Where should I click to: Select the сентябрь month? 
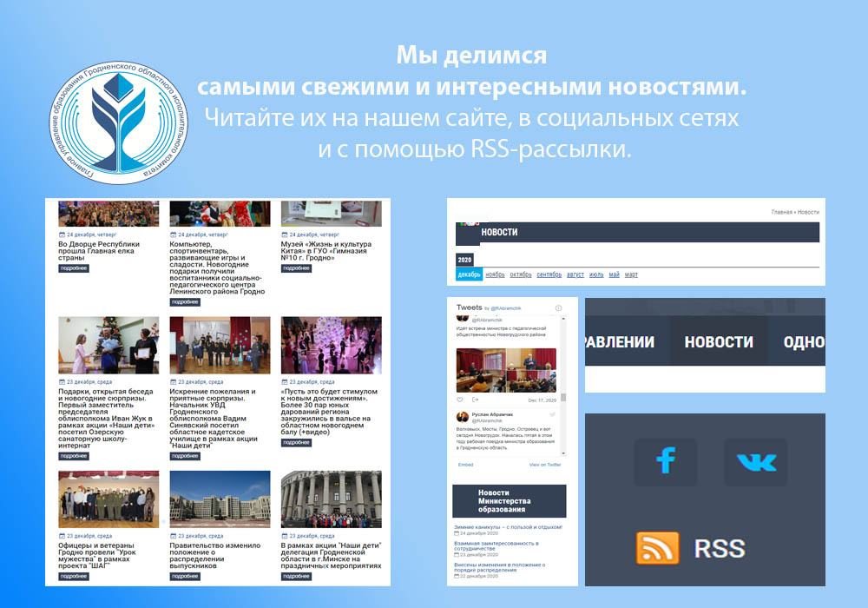tap(549, 274)
